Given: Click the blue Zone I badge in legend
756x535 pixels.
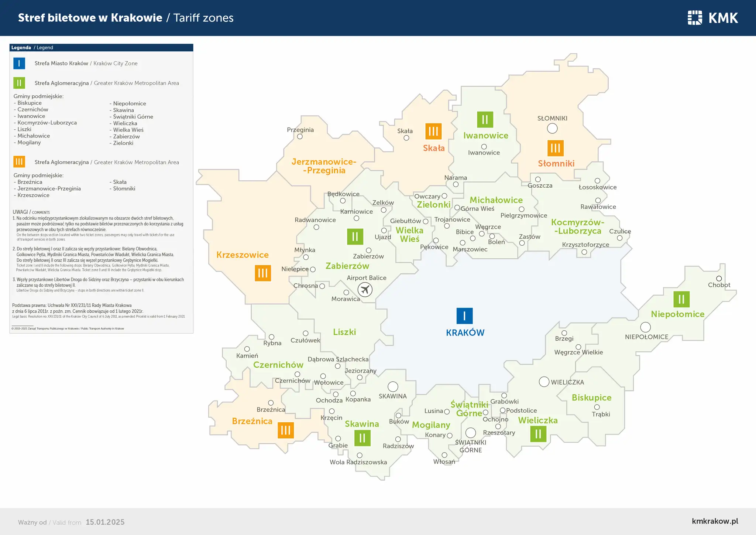Looking at the screenshot, I should pyautogui.click(x=19, y=63).
